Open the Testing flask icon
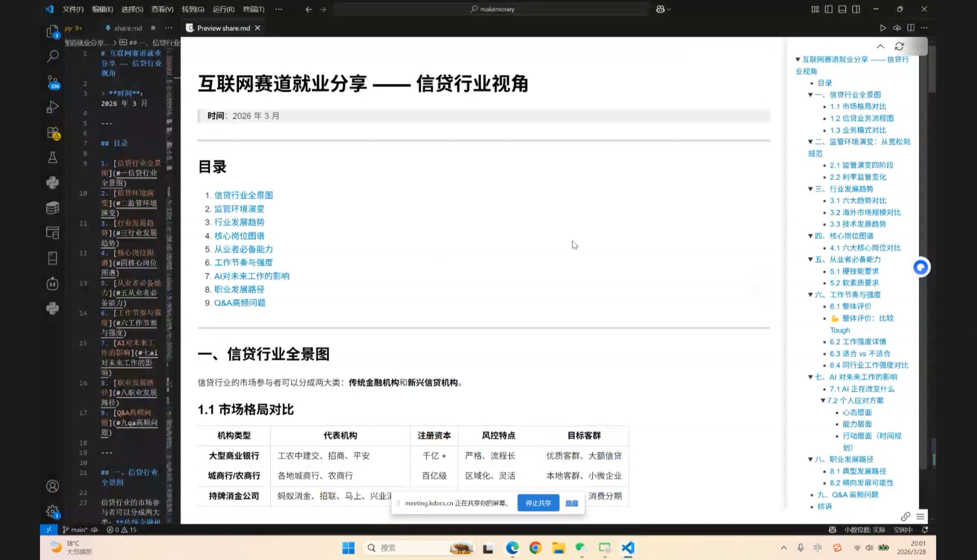977x560 pixels. 52,158
